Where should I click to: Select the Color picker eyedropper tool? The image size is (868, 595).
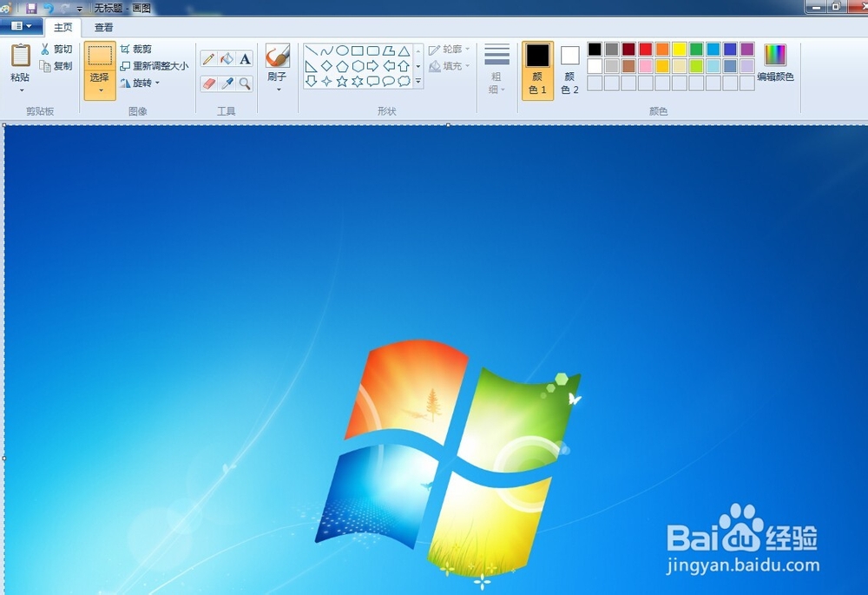pyautogui.click(x=227, y=83)
